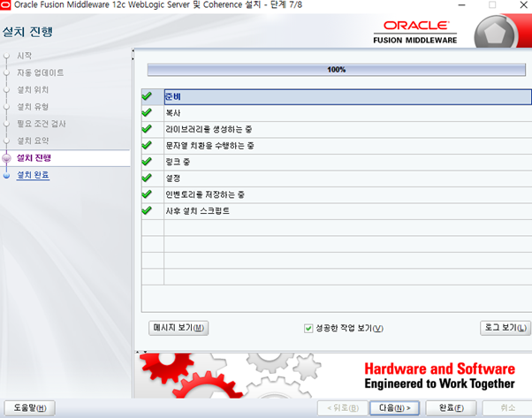Screen dimensions: 532x418
Task: Click the 100% installation progress bar
Action: click(x=336, y=70)
